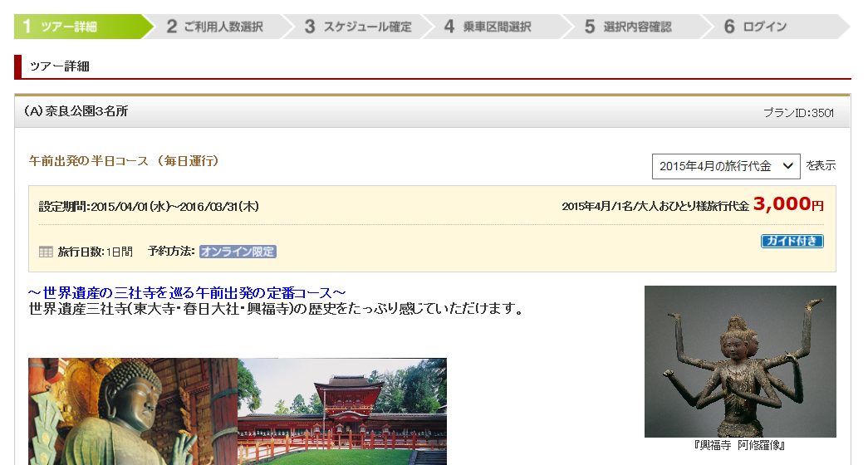Click the 2015年4月/1名/大人おひとり様旅行代金 label

coord(655,207)
